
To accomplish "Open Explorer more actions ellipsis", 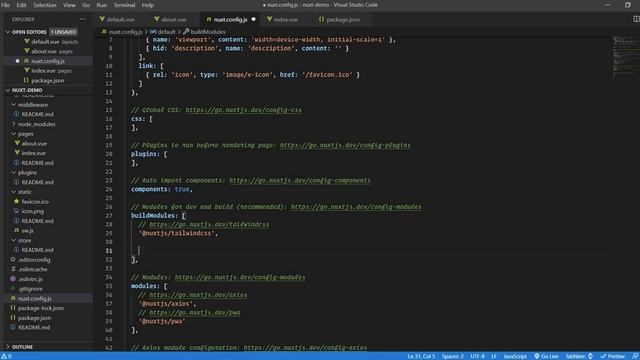I will (x=83, y=19).
